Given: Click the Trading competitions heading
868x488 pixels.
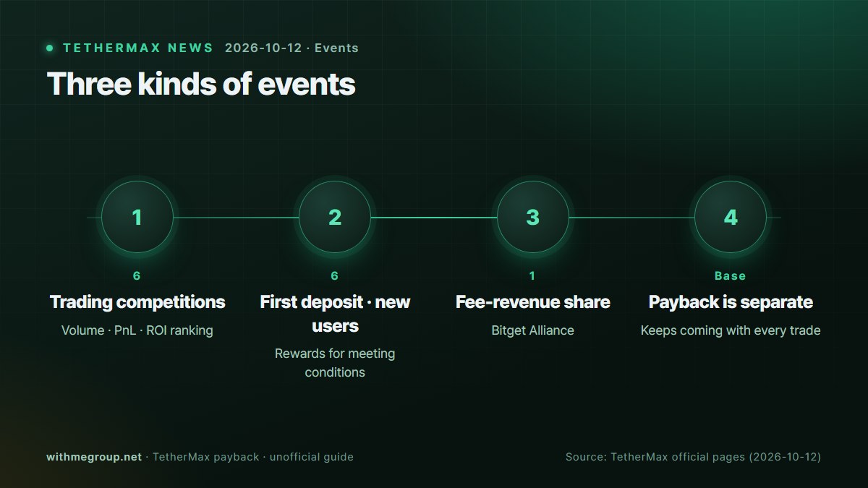Looking at the screenshot, I should click(x=137, y=301).
